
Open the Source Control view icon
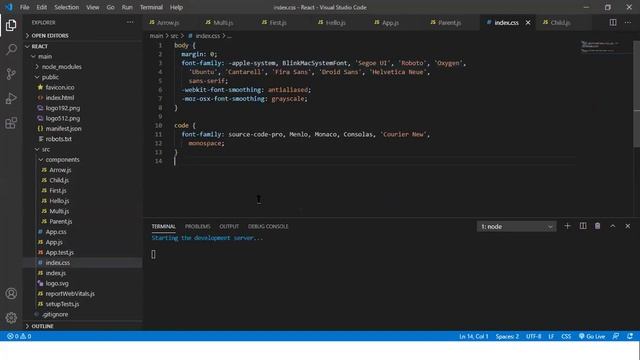pyautogui.click(x=11, y=74)
